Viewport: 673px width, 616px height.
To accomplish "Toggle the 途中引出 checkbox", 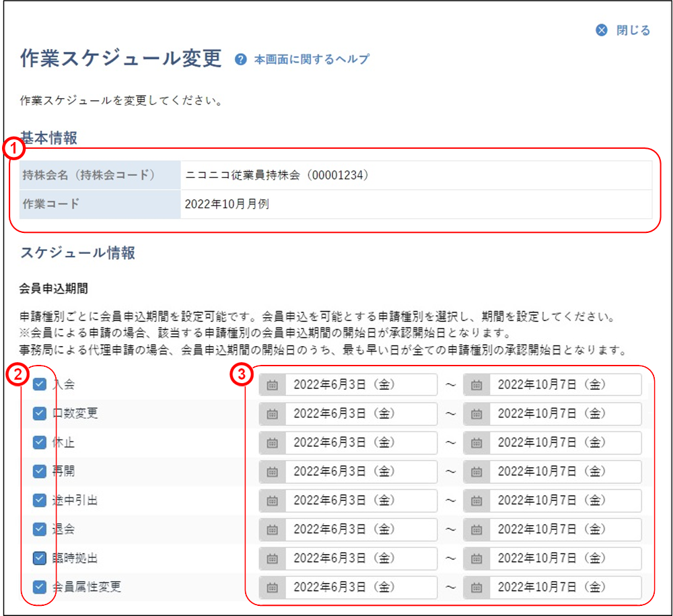I will (x=40, y=500).
